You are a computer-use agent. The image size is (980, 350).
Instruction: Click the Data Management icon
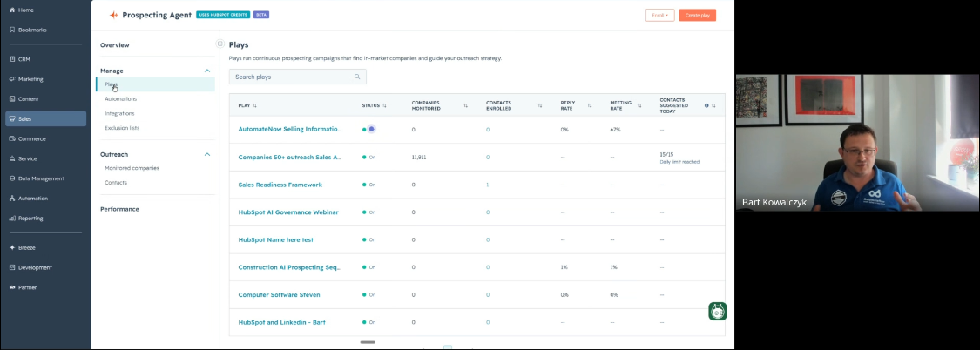[x=12, y=178]
